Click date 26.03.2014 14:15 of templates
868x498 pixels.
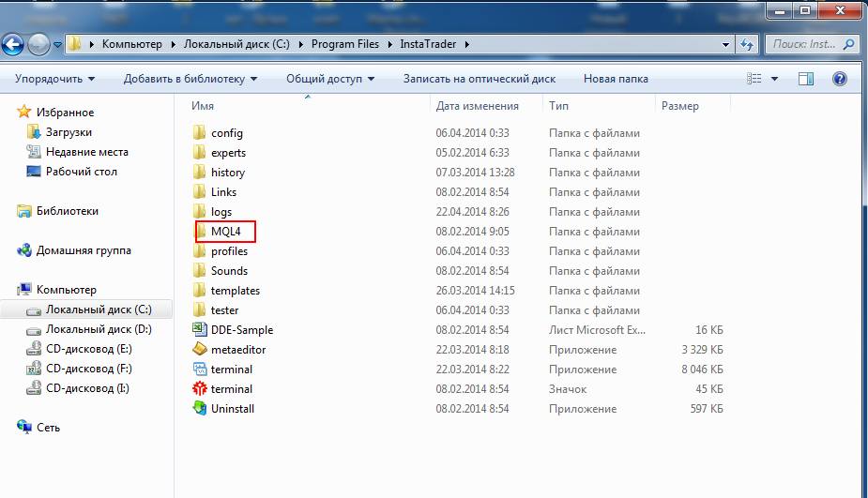click(x=475, y=291)
